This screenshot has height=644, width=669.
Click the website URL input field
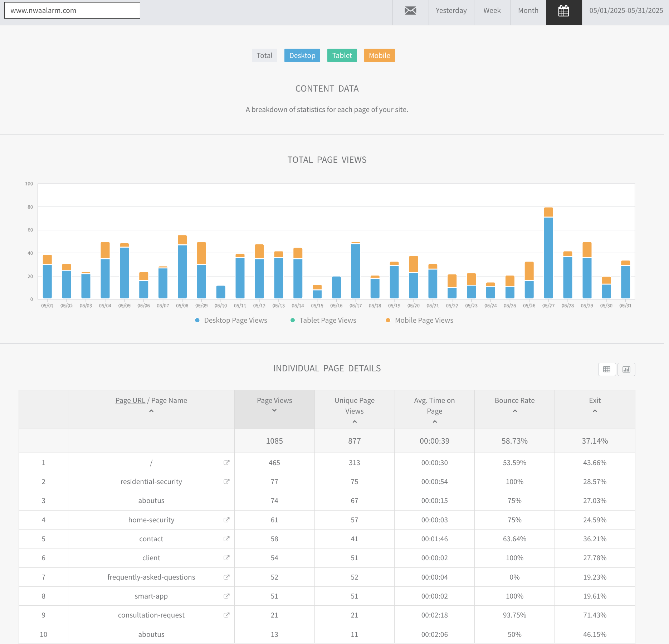pos(72,10)
